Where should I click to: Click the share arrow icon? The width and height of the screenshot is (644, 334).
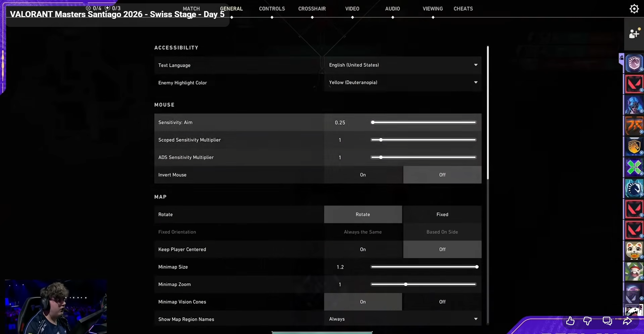coord(627,321)
